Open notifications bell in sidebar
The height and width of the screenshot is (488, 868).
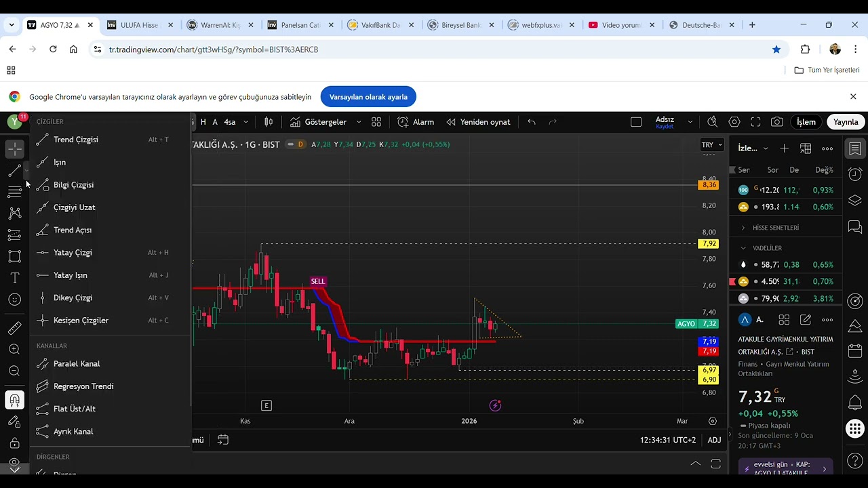[855, 403]
